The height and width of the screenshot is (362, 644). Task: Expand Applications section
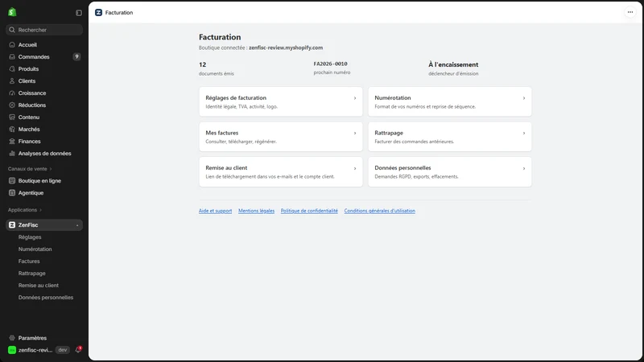[x=25, y=210]
